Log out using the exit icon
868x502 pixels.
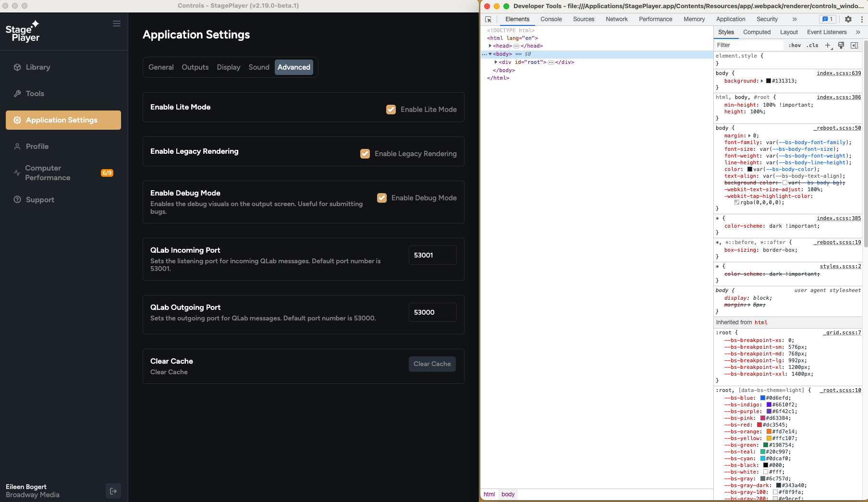tap(113, 491)
